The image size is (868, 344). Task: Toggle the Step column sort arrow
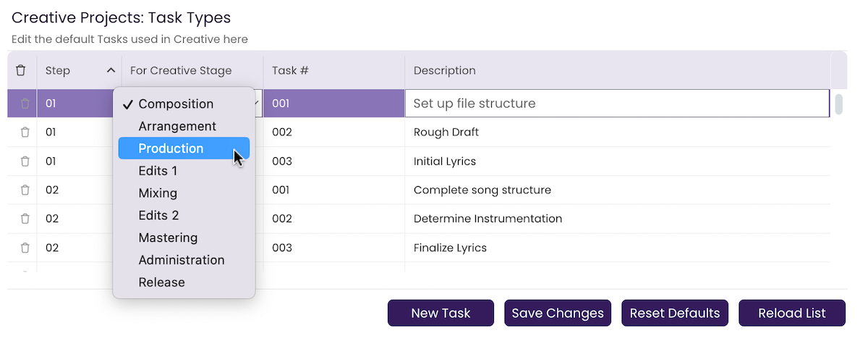tap(111, 70)
